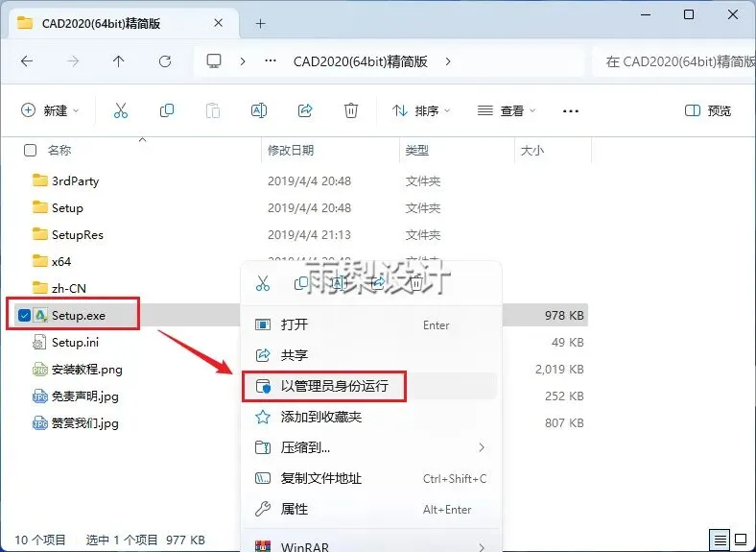Choose 添加到收藏夹 in the context menu

[370, 417]
